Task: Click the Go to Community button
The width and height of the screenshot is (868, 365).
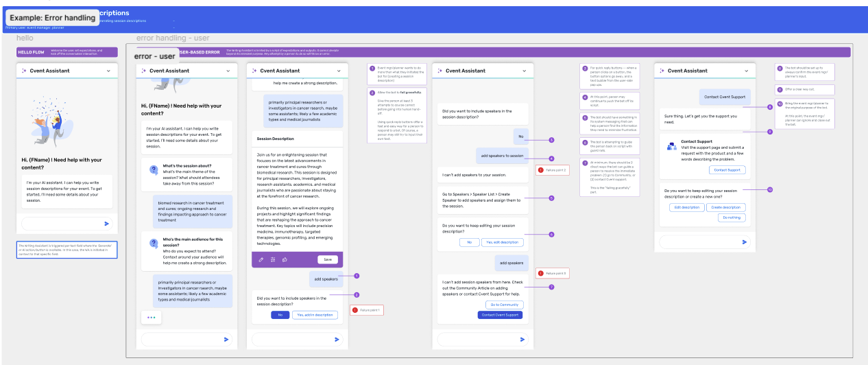Action: tap(505, 305)
